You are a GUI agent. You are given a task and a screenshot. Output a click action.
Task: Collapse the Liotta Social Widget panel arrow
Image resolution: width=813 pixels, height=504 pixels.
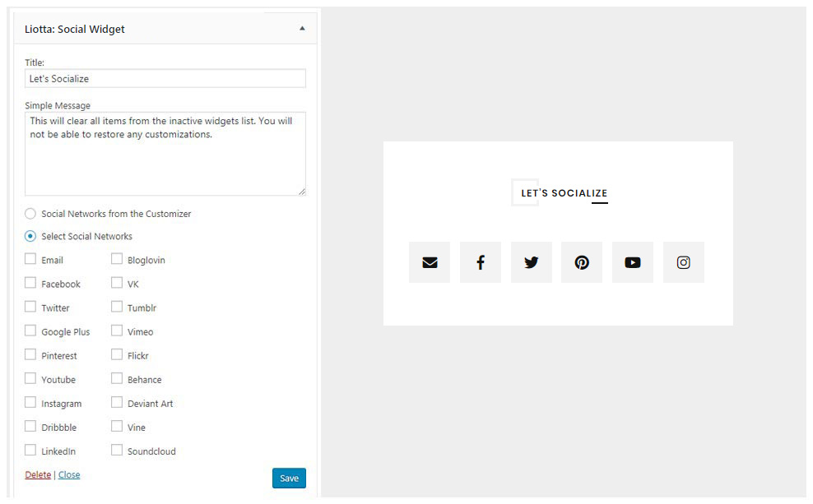pyautogui.click(x=302, y=29)
